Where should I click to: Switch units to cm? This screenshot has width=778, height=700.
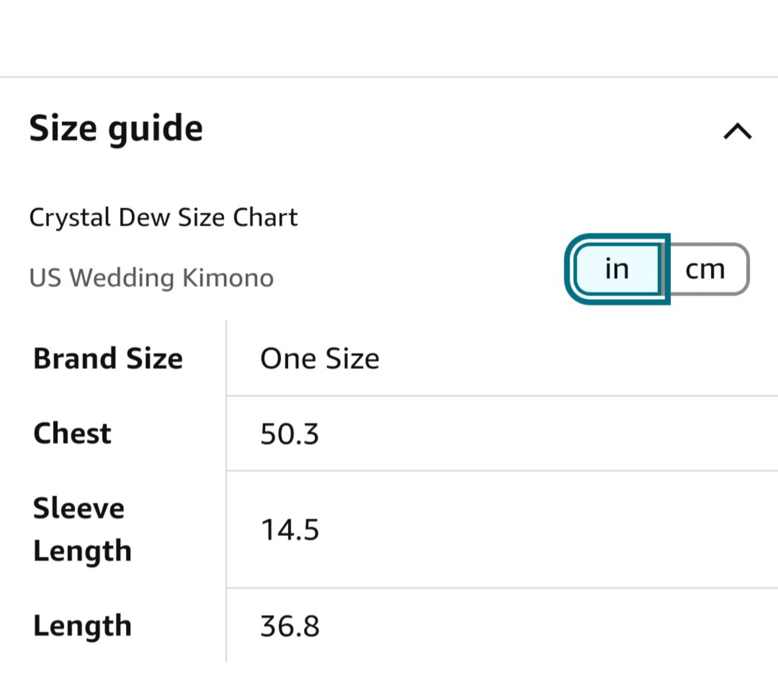coord(706,269)
